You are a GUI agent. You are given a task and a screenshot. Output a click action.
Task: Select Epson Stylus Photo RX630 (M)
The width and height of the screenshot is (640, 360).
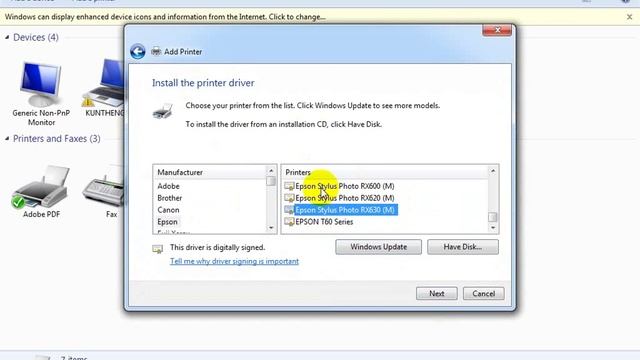pos(345,210)
